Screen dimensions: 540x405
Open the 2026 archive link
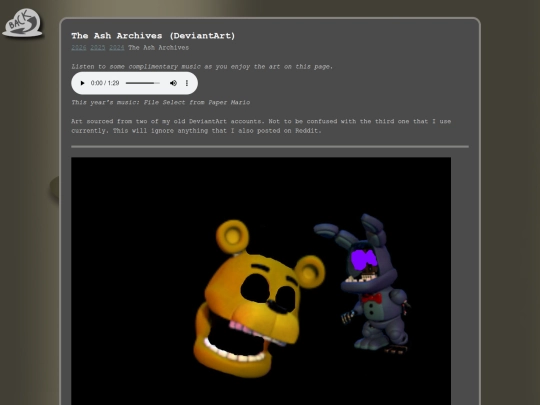pyautogui.click(x=79, y=48)
